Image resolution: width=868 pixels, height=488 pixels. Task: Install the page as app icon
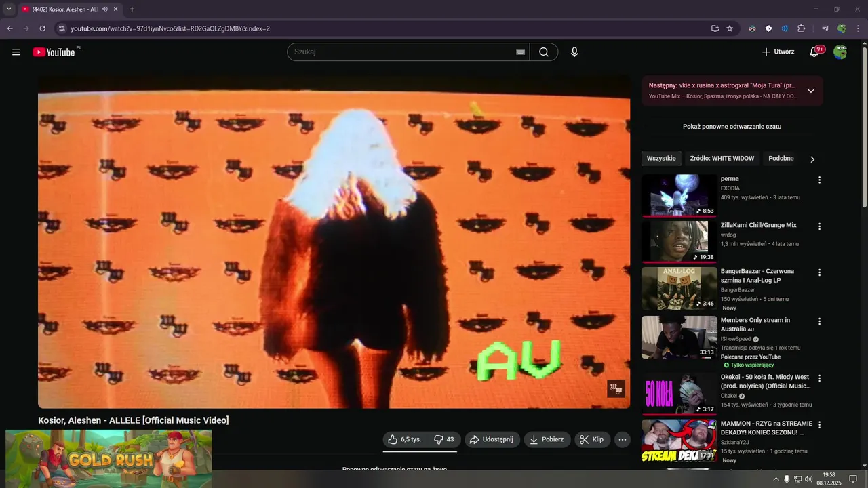[715, 28]
